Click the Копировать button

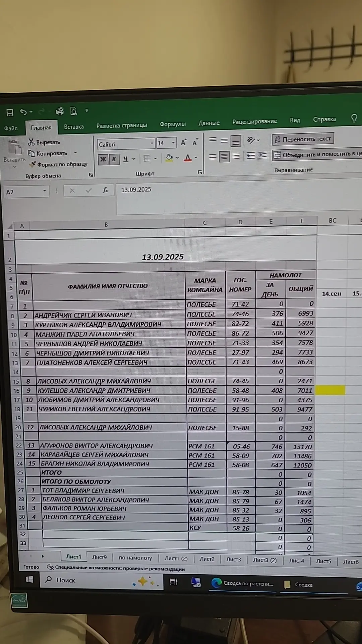click(x=48, y=153)
